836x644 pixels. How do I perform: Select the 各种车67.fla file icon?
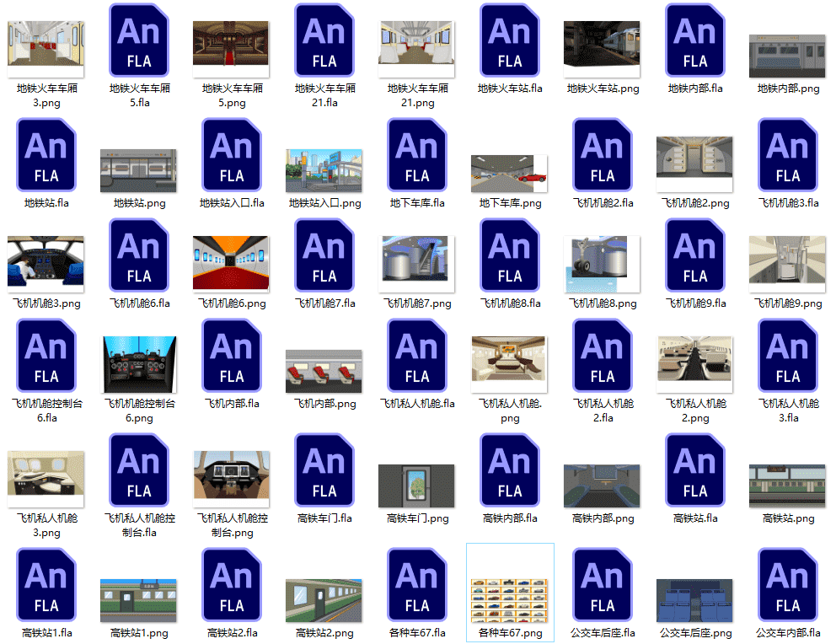pos(417,586)
